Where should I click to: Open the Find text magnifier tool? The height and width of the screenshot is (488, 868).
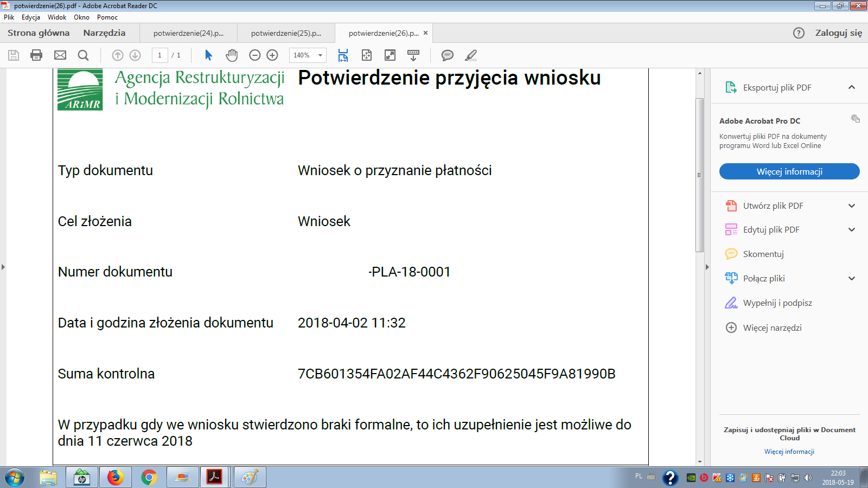[83, 55]
